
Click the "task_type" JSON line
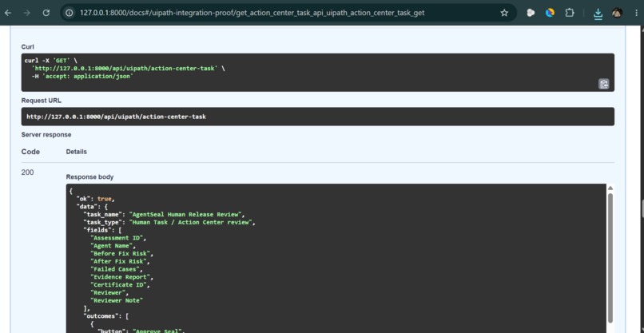click(169, 222)
